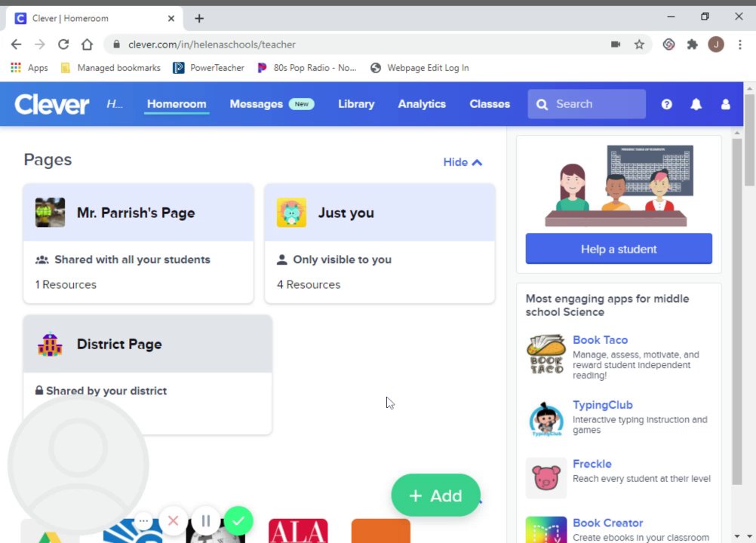Click the camera icon in address bar
Viewport: 756px width, 543px height.
(616, 44)
